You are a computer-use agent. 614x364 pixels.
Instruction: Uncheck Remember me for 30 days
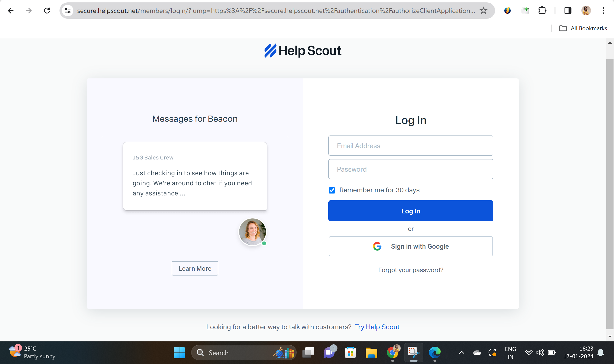pos(332,190)
